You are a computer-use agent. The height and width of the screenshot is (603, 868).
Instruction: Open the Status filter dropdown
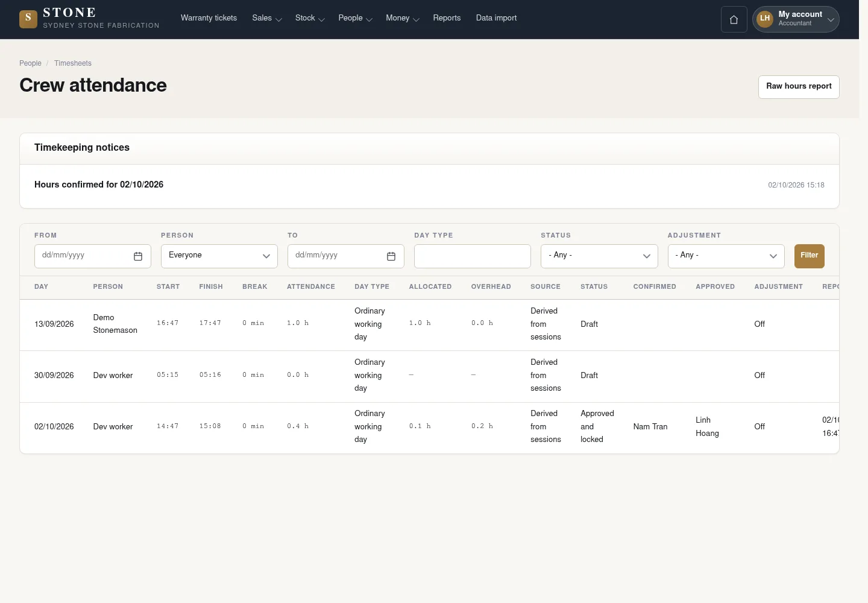click(599, 256)
